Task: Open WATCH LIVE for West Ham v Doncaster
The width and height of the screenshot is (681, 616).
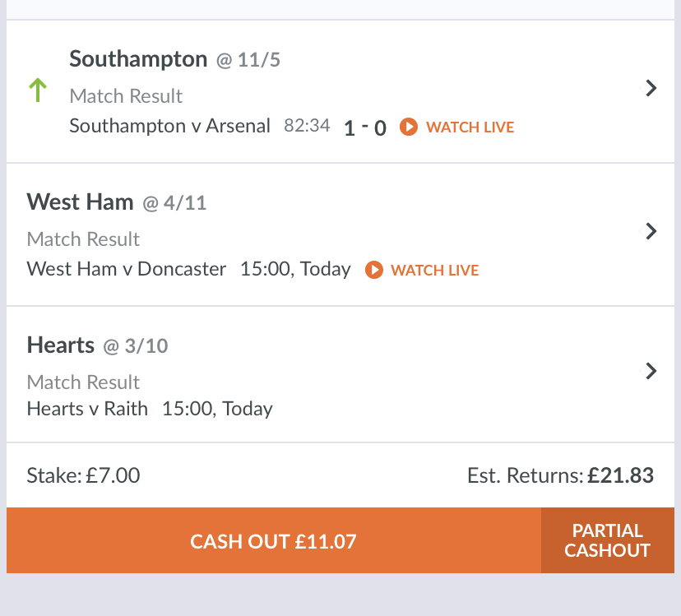Action: (434, 271)
